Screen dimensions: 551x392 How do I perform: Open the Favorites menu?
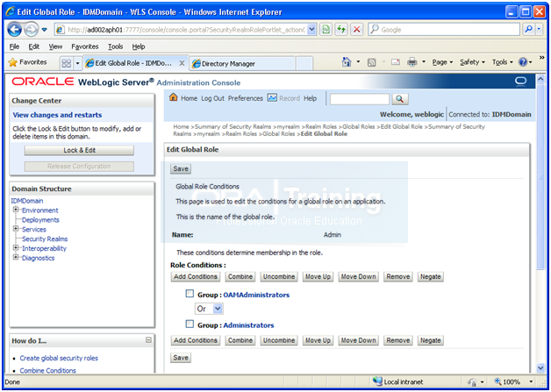(85, 46)
